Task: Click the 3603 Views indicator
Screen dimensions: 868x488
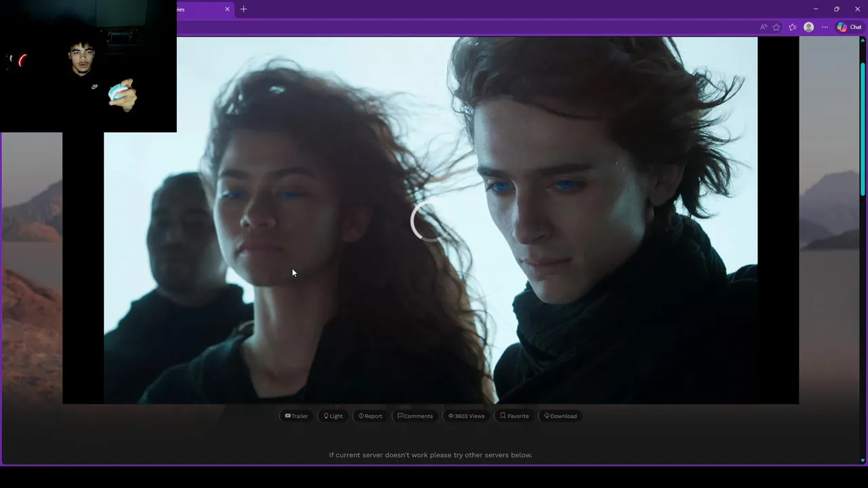Action: click(467, 416)
